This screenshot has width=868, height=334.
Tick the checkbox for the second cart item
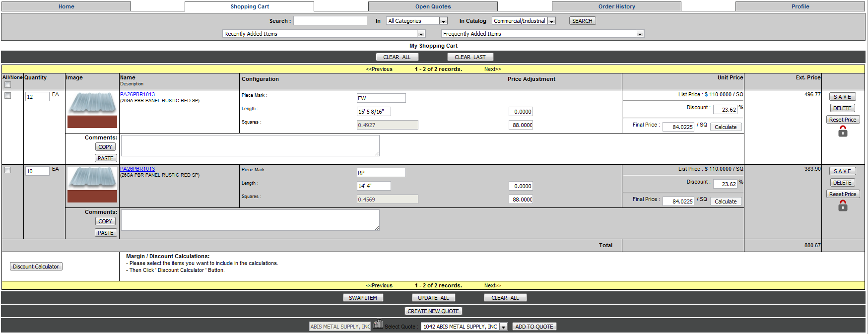pos(8,170)
